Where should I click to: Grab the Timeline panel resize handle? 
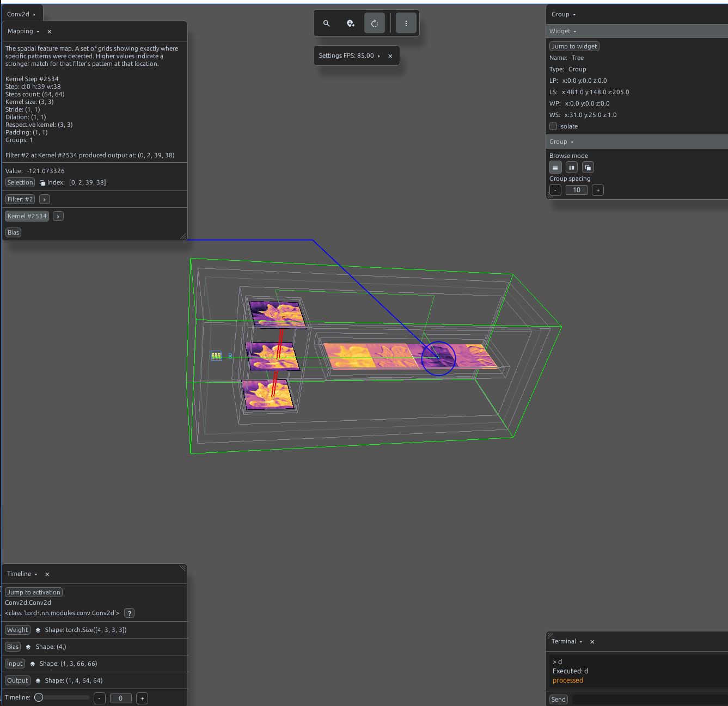[x=183, y=568]
